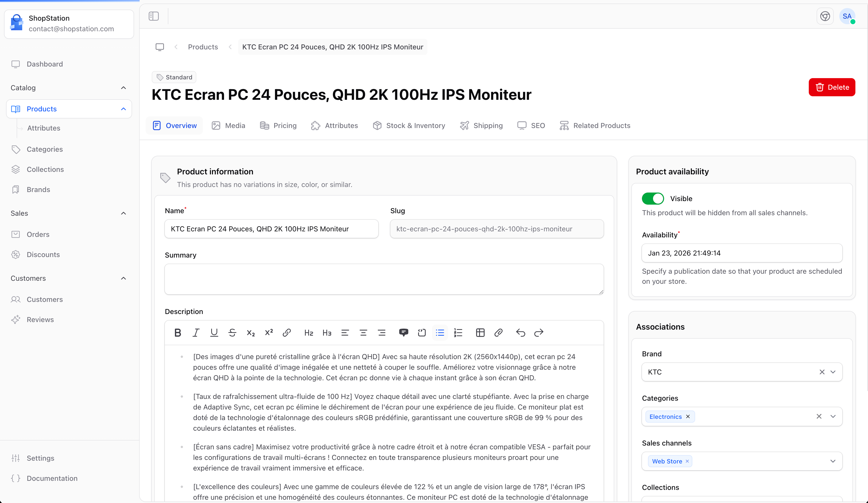Open the Attributes product tab
The width and height of the screenshot is (868, 503).
[x=334, y=125]
